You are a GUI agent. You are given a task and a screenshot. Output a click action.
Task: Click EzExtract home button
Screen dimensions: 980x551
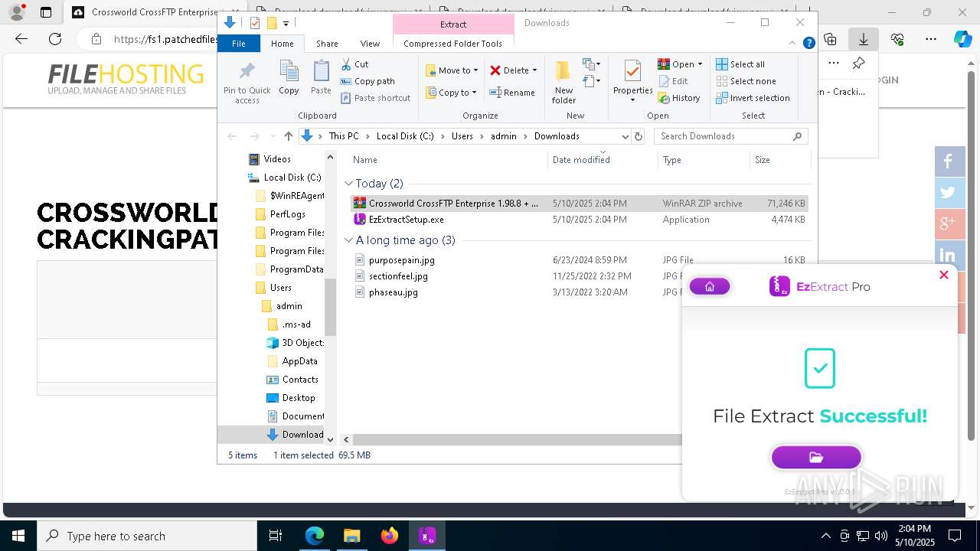(x=710, y=286)
